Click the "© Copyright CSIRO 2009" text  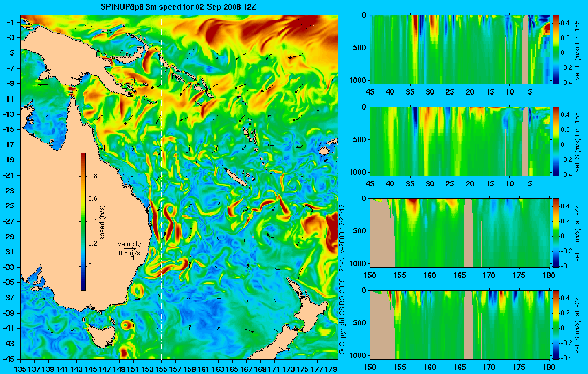[x=342, y=317]
